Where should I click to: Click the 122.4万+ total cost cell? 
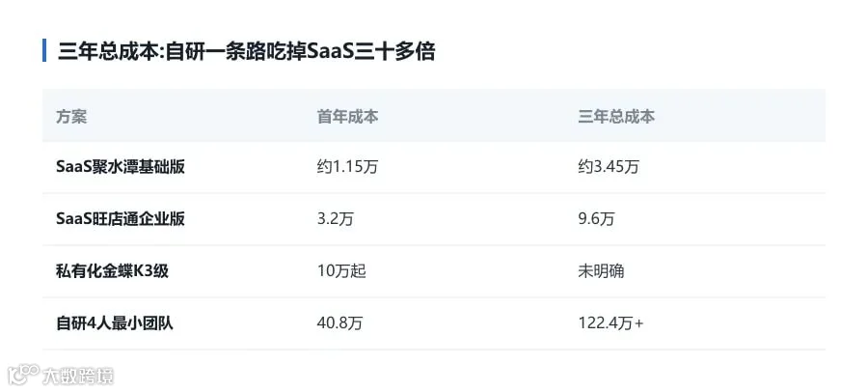611,323
